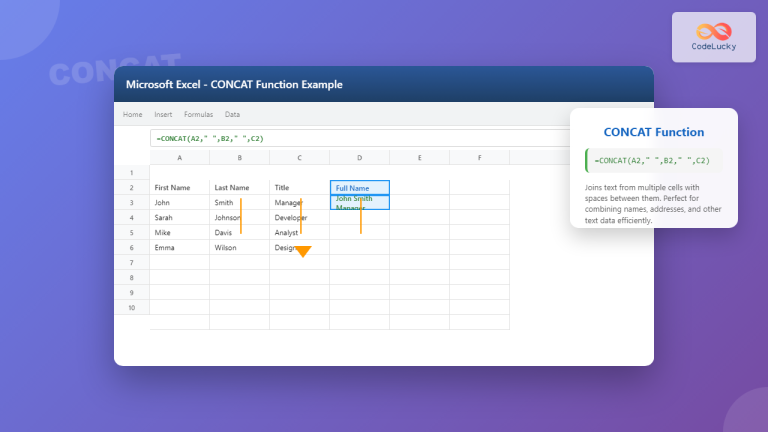This screenshot has height=432, width=768.
Task: Select column D header
Action: 359,158
